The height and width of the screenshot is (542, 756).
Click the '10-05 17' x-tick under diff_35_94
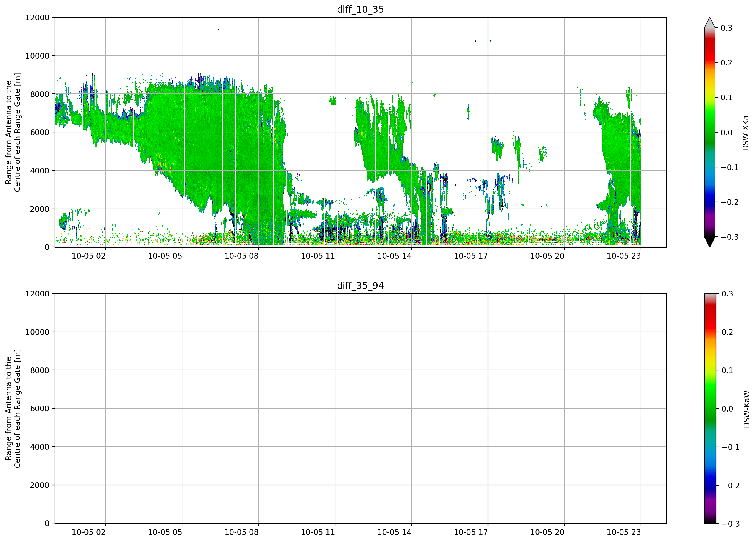pos(471,532)
